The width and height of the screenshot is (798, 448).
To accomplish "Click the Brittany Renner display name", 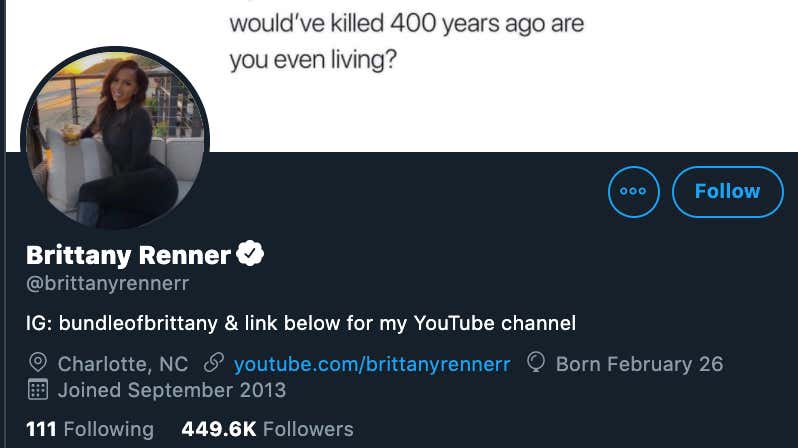I will [x=128, y=255].
